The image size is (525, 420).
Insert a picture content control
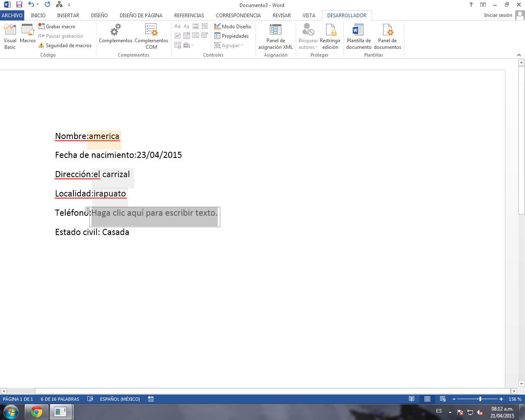pos(196,26)
